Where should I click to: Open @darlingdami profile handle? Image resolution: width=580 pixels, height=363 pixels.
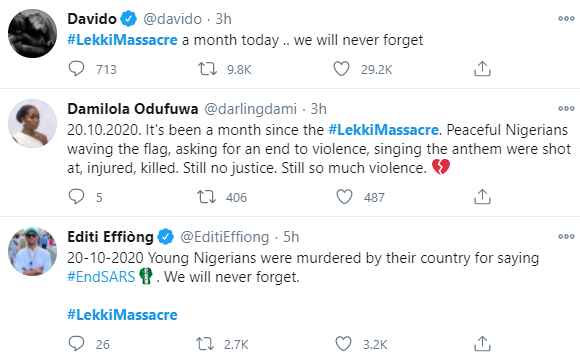point(250,109)
